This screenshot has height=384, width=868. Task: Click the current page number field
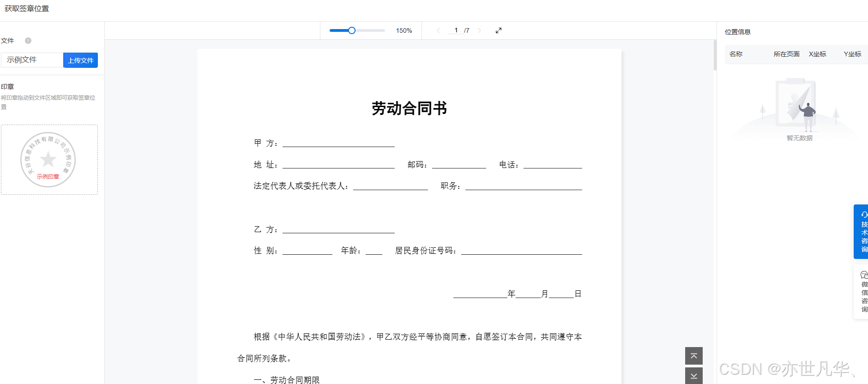[x=456, y=30]
